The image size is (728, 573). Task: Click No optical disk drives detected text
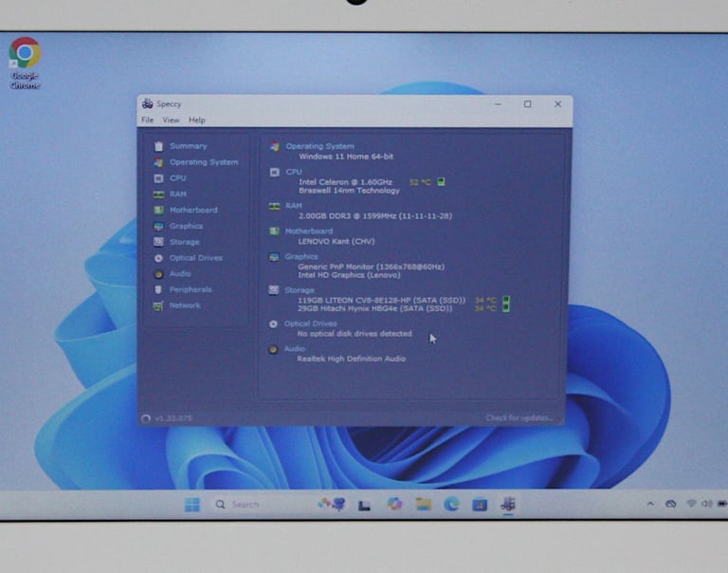pyautogui.click(x=355, y=334)
